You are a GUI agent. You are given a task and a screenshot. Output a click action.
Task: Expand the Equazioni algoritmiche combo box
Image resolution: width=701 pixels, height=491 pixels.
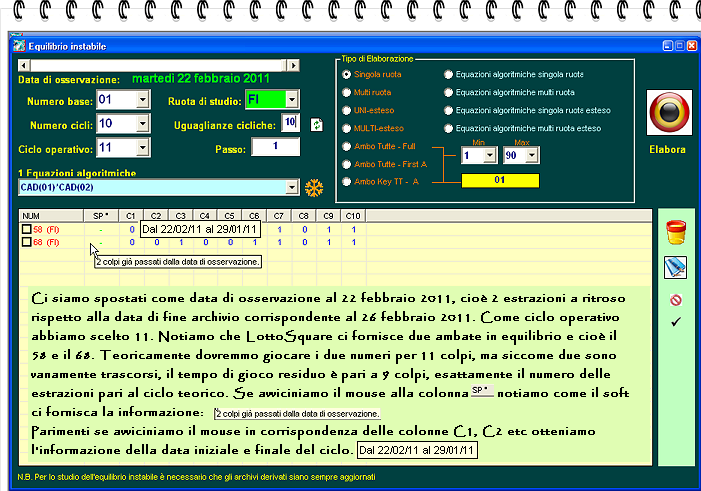pos(291,187)
